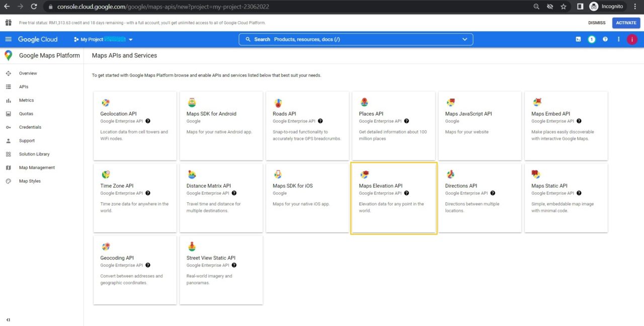Image resolution: width=644 pixels, height=326 pixels.
Task: Open the notifications bell showing 1
Action: click(592, 39)
